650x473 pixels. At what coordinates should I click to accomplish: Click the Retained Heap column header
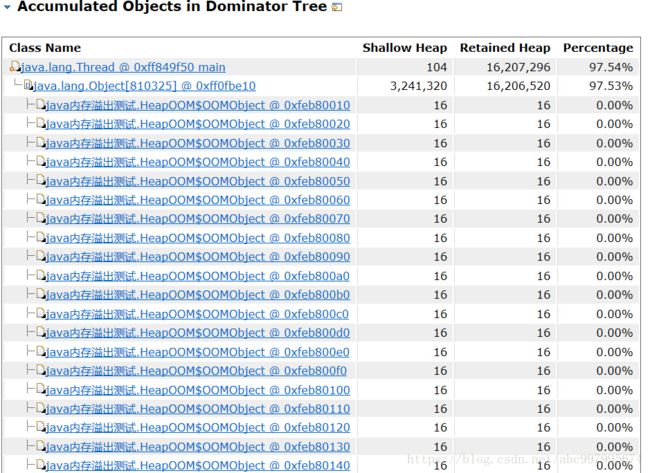pos(505,48)
